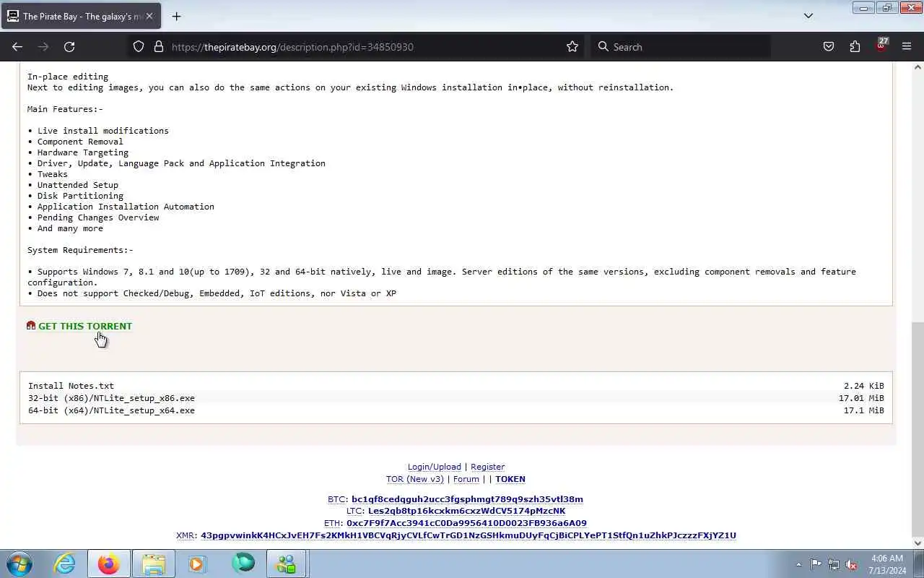This screenshot has width=924, height=578.
Task: Open a new browser tab
Action: pyautogui.click(x=176, y=16)
